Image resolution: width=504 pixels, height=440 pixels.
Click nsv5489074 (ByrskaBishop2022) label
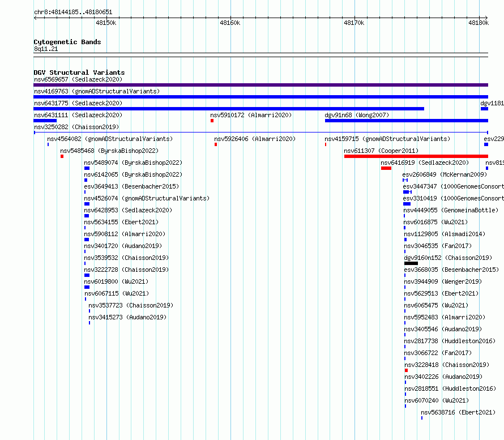pyautogui.click(x=133, y=163)
